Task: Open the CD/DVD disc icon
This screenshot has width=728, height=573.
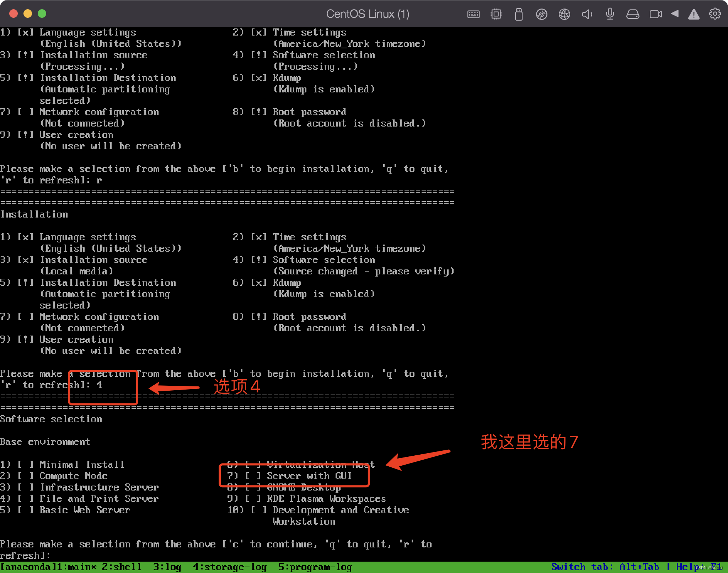Action: tap(541, 14)
